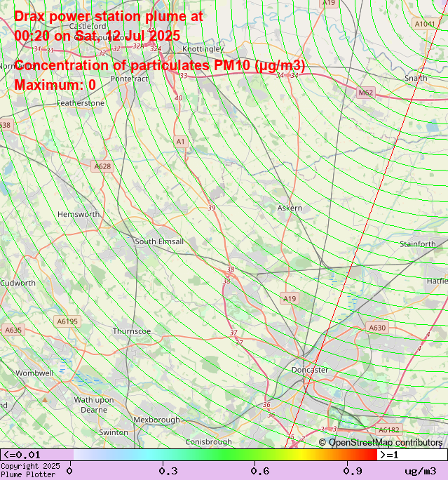Click the 'Copyright 2025 Plume Plotter' notice
The width and height of the screenshot is (448, 480).
click(x=30, y=470)
